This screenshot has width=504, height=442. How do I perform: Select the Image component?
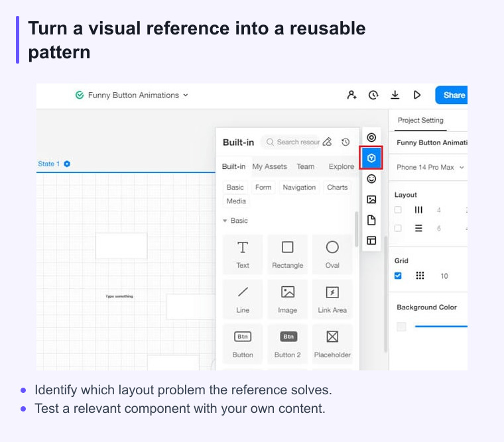(x=287, y=300)
